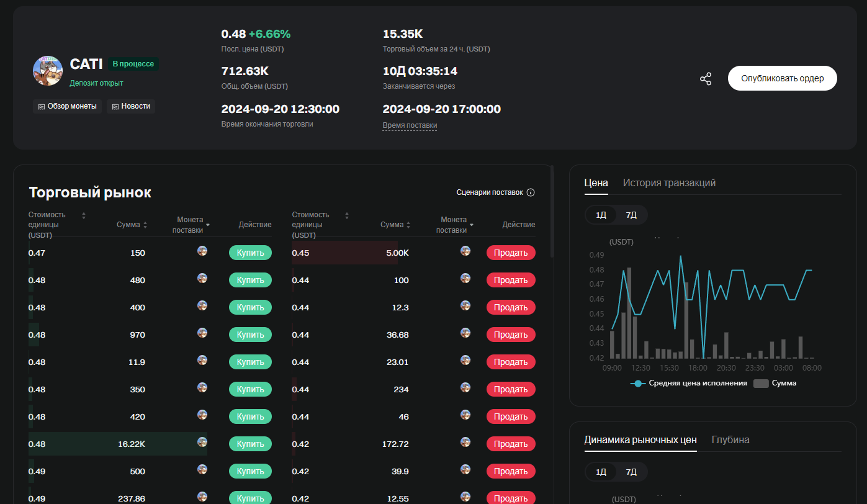
Task: Click the share icon
Action: click(x=706, y=79)
